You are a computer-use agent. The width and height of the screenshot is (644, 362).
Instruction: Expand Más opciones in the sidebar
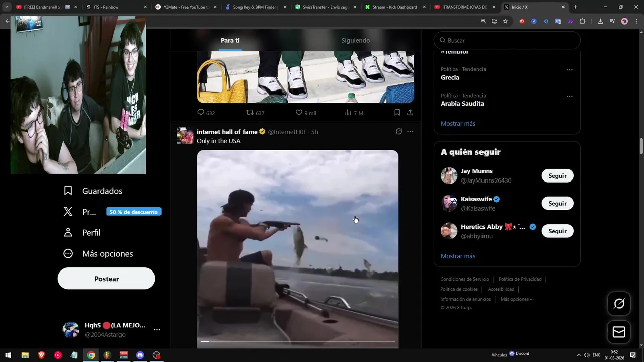coord(99,254)
